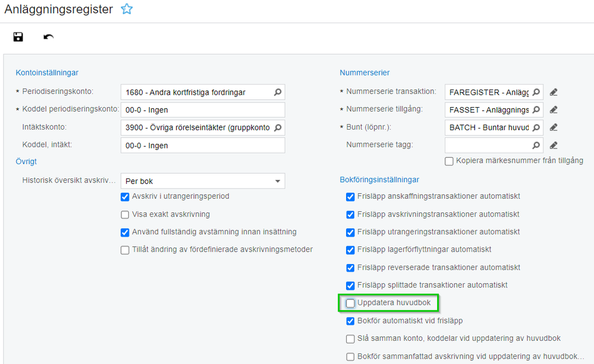Uncheck Frisläpp anskaffningstransaktioner automatiskt
The image size is (594, 364).
(350, 197)
